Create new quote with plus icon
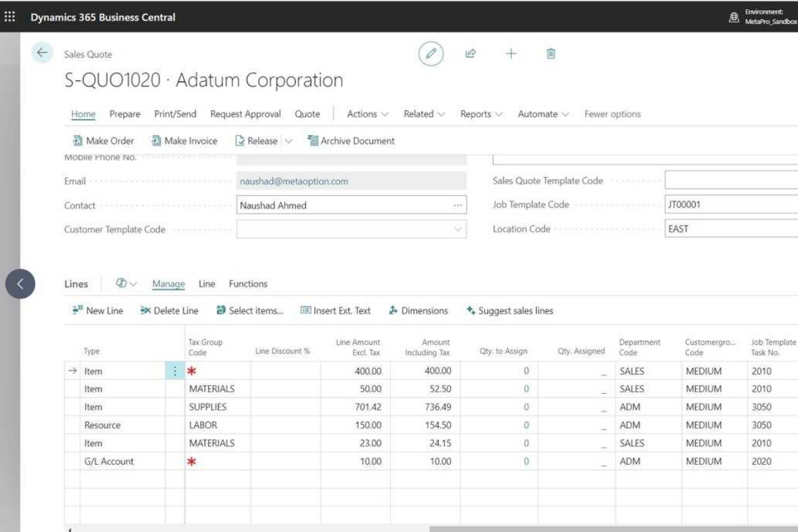Viewport: 798px width, 532px height. [511, 54]
